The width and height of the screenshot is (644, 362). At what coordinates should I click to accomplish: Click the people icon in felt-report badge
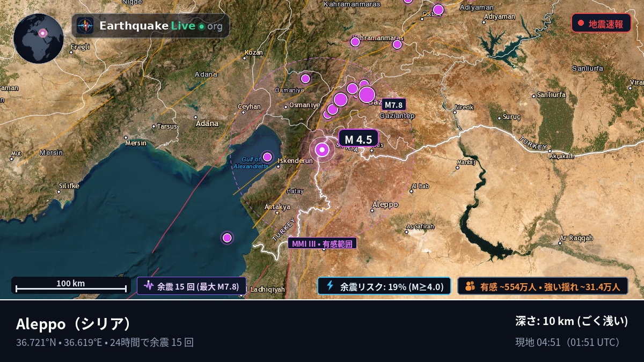point(470,286)
